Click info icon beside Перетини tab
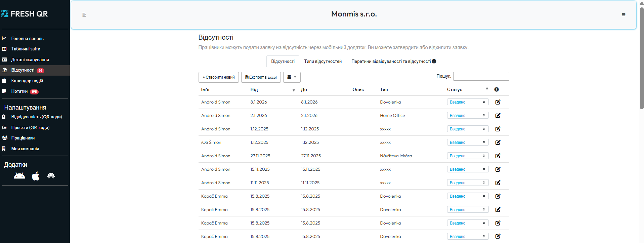Screen dimensions: 644x243 coord(434,61)
